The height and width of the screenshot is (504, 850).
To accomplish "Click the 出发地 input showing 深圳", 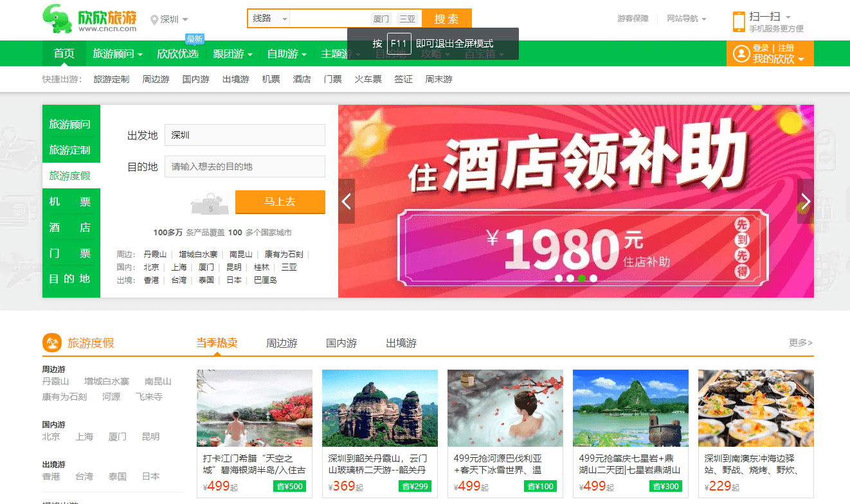I will 245,135.
